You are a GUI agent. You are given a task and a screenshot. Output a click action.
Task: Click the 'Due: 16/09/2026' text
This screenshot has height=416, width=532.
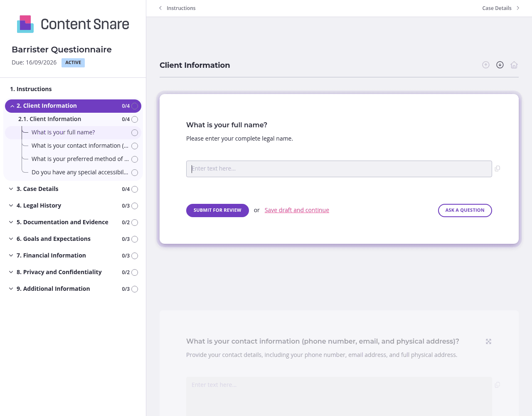point(34,62)
